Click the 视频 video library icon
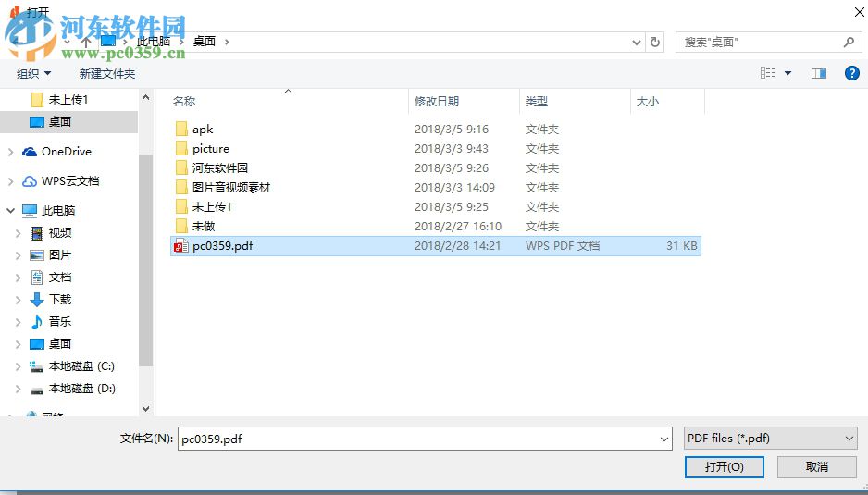 (x=36, y=233)
